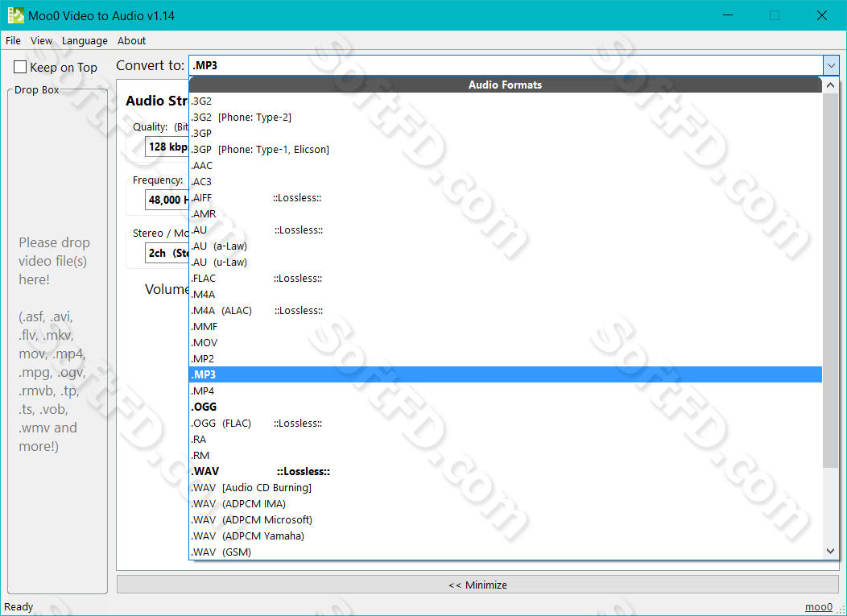847x616 pixels.
Task: Collapse the Convert to dropdown arrow
Action: point(831,65)
